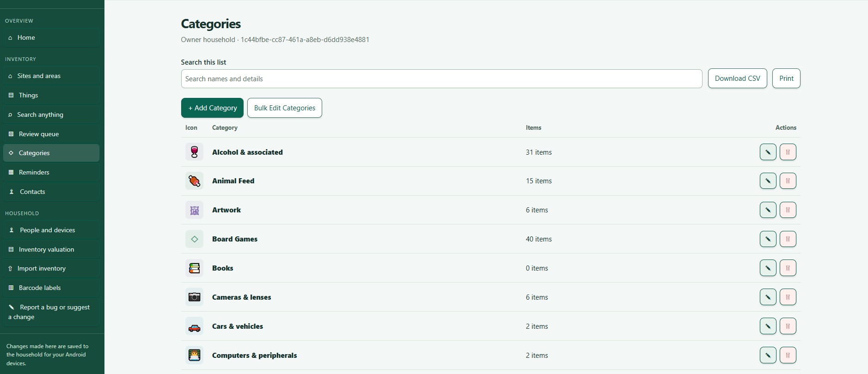868x374 pixels.
Task: Edit the Alcohol & associated category
Action: pyautogui.click(x=768, y=152)
